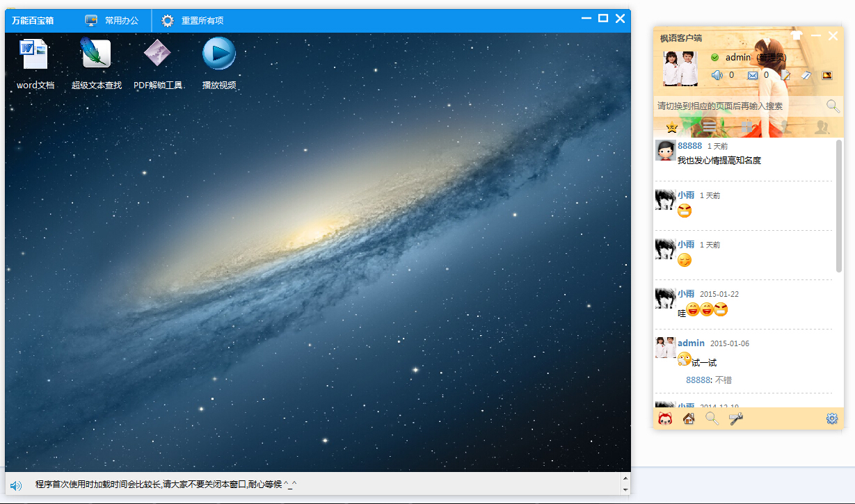Image resolution: width=855 pixels, height=504 pixels.
Task: Open the PDF解锁工具 icon
Action: pyautogui.click(x=157, y=53)
